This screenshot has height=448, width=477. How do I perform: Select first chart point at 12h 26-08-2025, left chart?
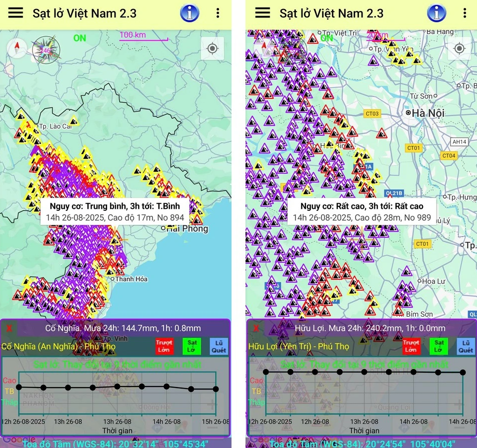pos(19,387)
